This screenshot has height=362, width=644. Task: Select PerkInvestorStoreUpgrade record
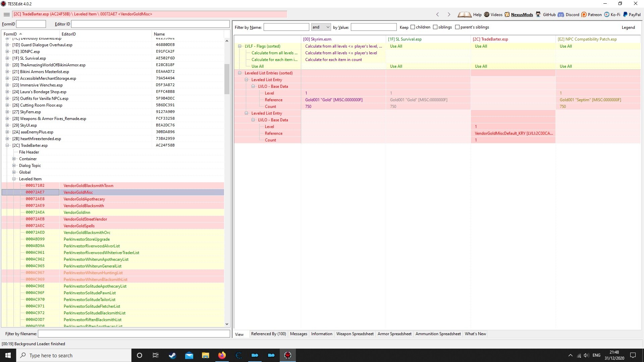(113, 239)
